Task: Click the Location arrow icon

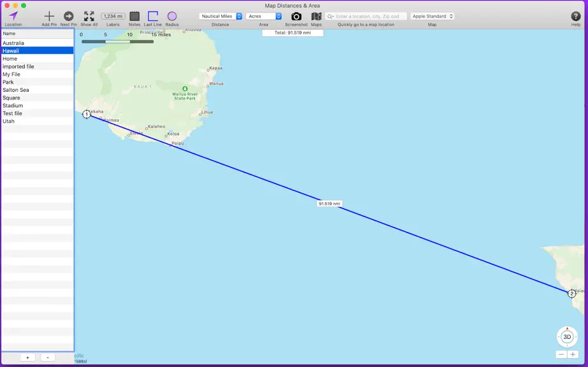Action: pos(13,16)
